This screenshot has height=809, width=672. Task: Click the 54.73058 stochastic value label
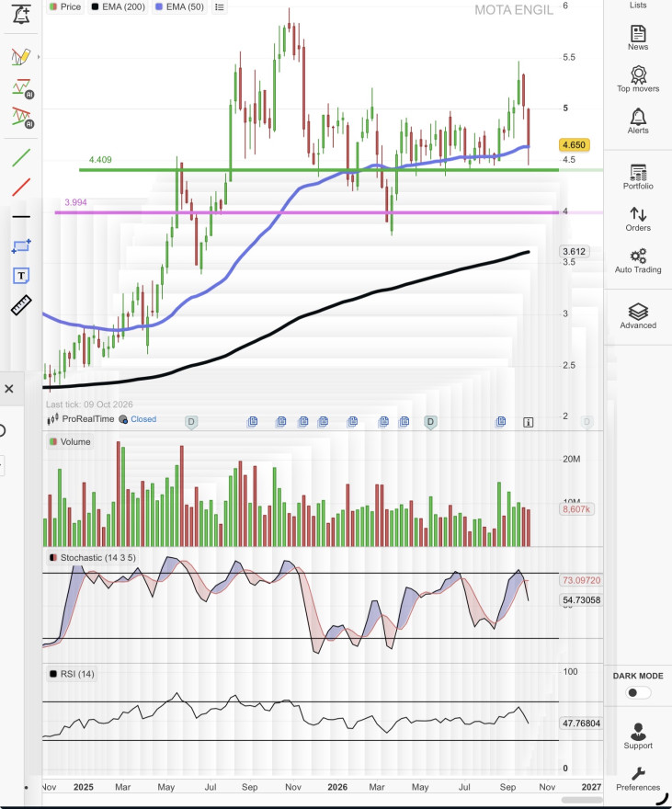click(581, 600)
